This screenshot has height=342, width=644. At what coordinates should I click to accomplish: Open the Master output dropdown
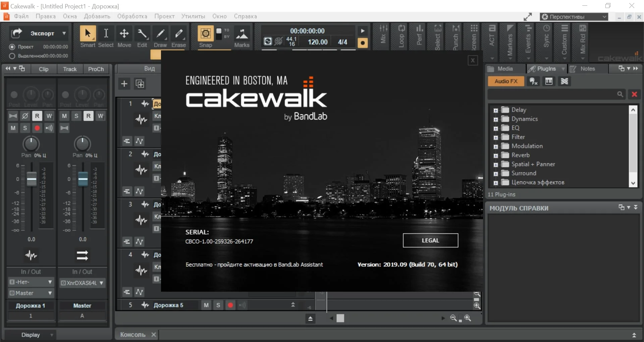(x=31, y=293)
